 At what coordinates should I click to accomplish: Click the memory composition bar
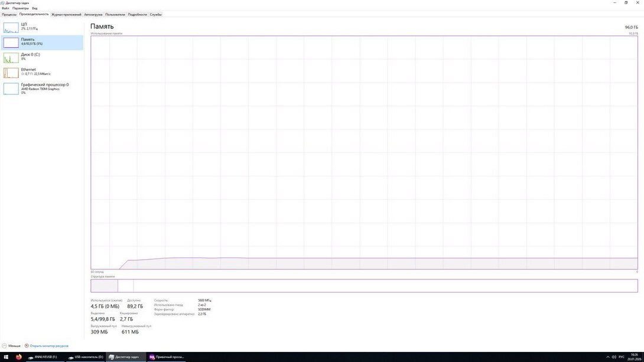[364, 286]
